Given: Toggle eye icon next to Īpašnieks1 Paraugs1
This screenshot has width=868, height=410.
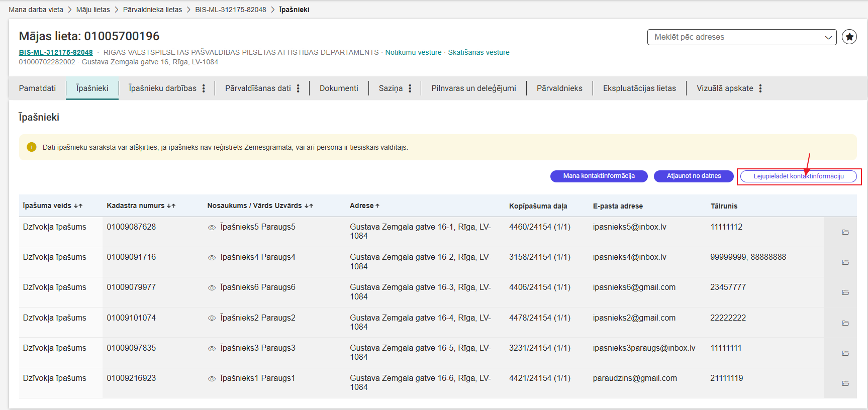Looking at the screenshot, I should [x=212, y=379].
